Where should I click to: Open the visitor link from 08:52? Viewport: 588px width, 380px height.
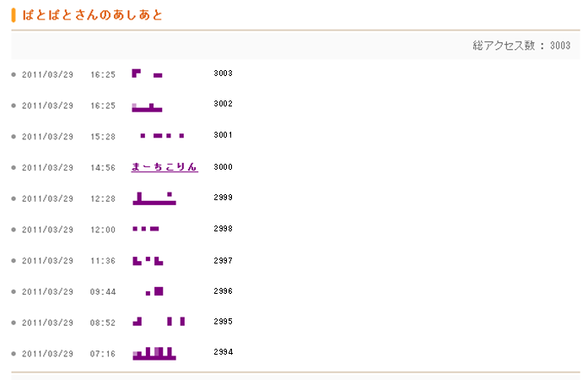[x=159, y=322]
